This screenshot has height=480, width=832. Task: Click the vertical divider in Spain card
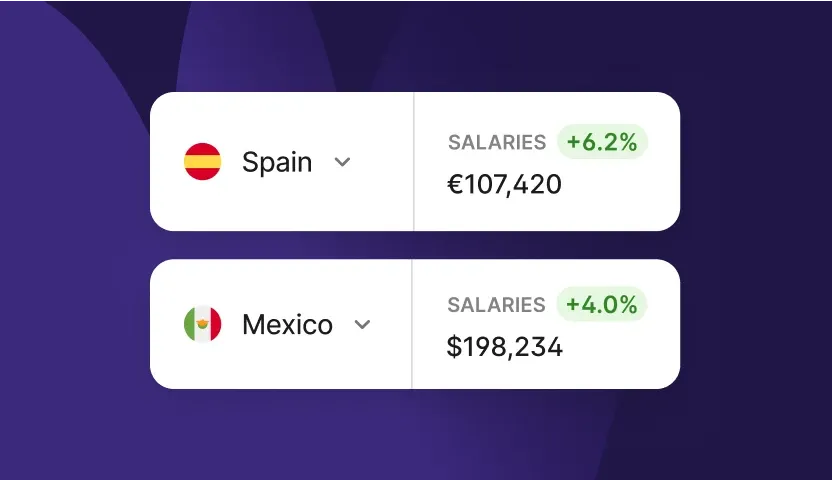click(413, 162)
